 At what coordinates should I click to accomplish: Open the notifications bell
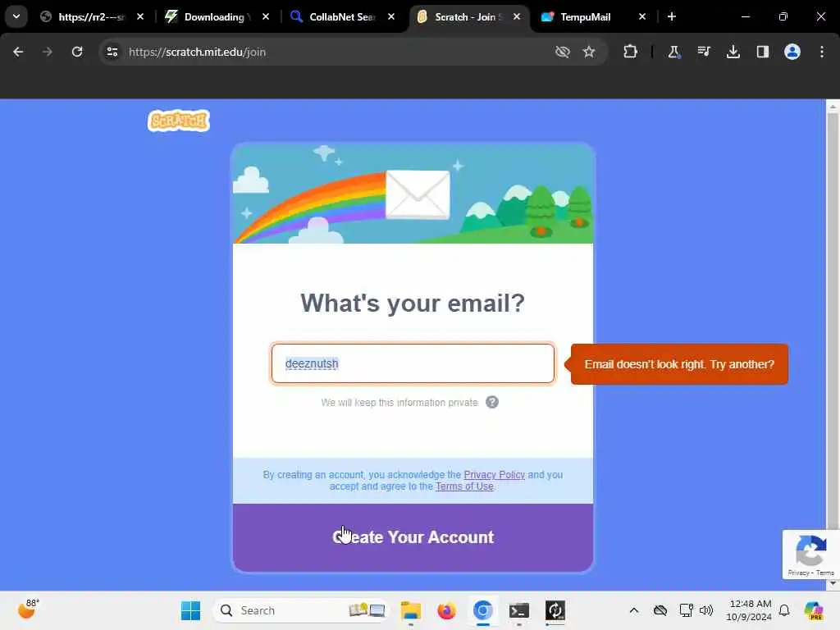click(x=784, y=610)
